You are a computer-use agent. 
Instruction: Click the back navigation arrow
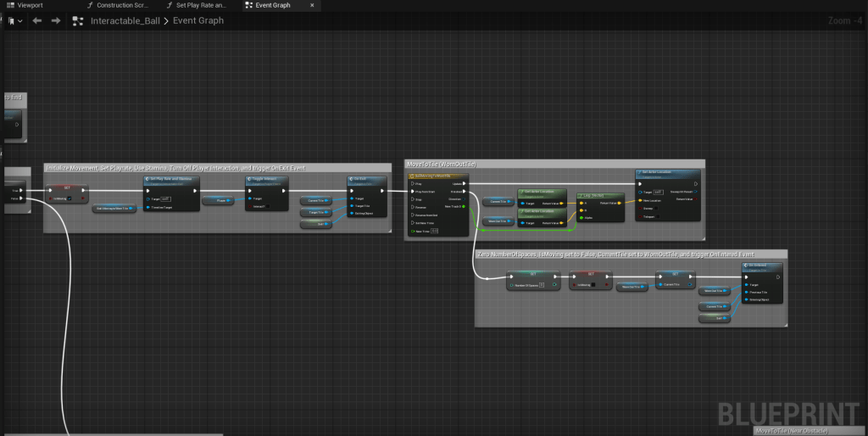pyautogui.click(x=37, y=20)
